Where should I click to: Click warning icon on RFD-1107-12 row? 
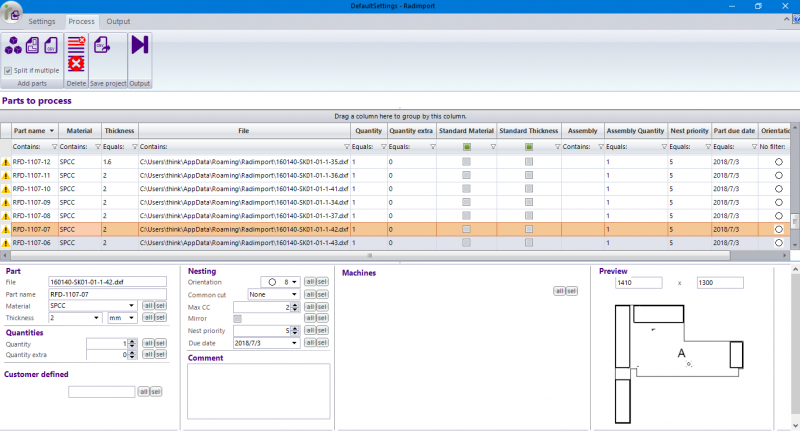(x=6, y=161)
